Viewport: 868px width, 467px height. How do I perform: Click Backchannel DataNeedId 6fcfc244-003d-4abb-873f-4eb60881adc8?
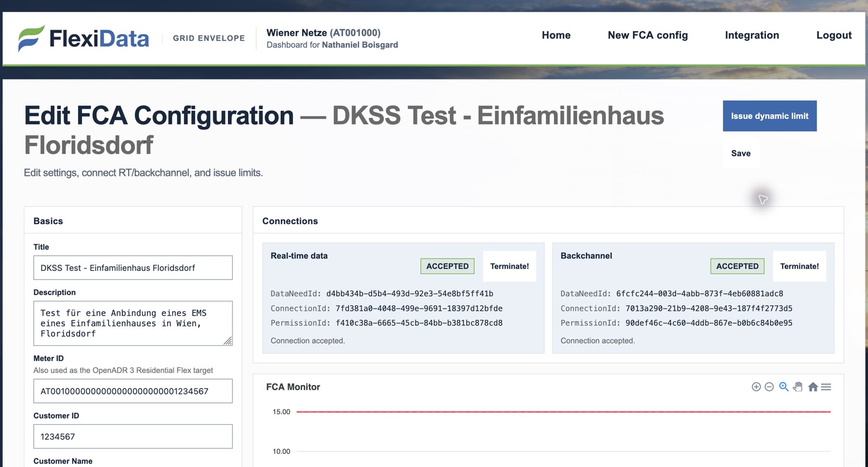[x=699, y=294]
